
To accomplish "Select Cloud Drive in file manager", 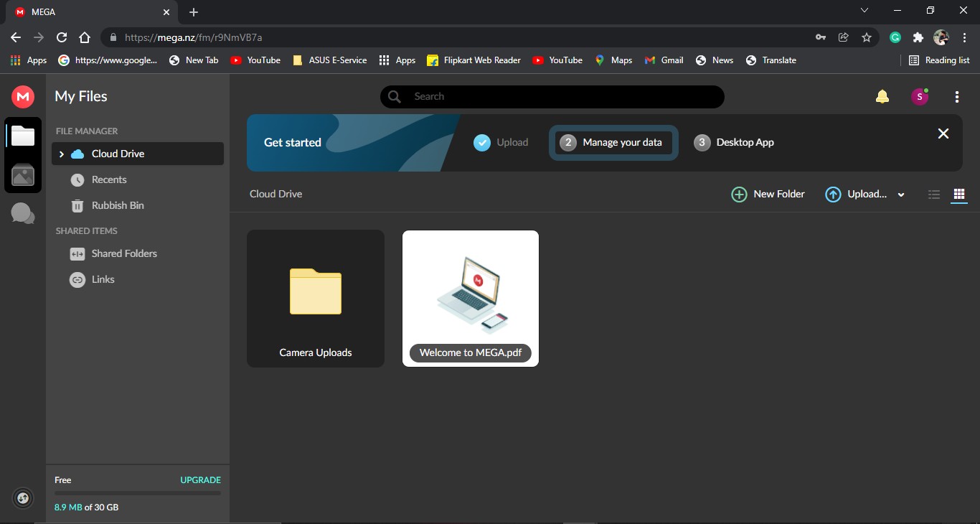I will click(138, 154).
